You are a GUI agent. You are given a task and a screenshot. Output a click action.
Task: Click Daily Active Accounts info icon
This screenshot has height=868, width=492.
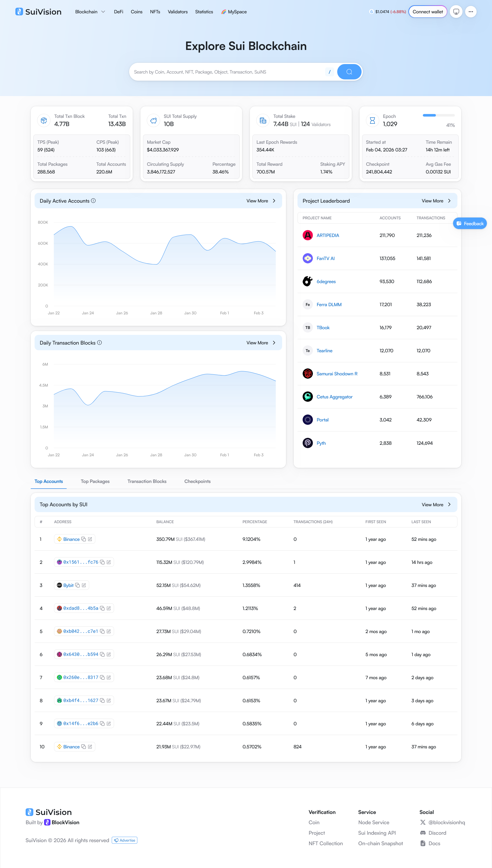94,201
